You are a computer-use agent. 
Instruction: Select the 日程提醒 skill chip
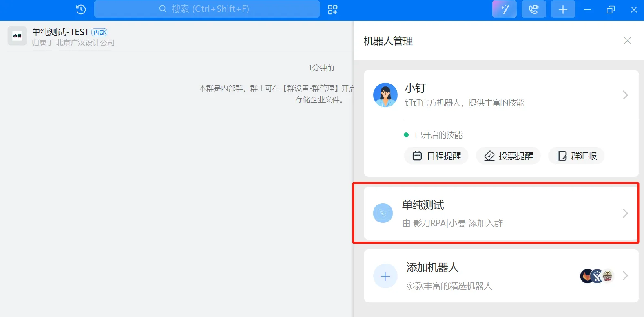pos(436,156)
